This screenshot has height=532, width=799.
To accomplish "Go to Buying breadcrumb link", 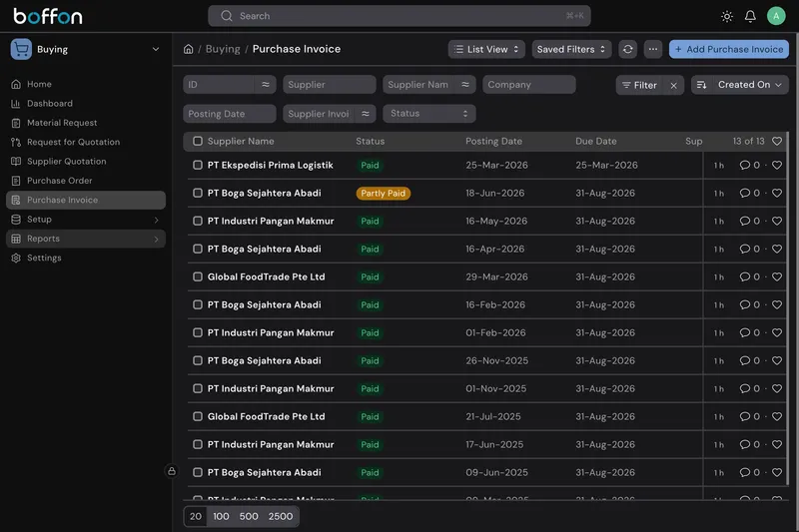I will (223, 49).
